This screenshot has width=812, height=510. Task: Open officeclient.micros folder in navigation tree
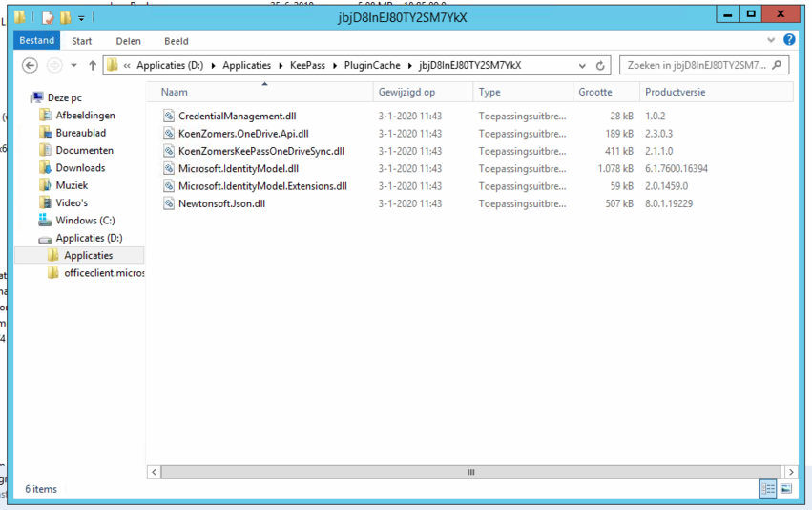click(x=104, y=272)
